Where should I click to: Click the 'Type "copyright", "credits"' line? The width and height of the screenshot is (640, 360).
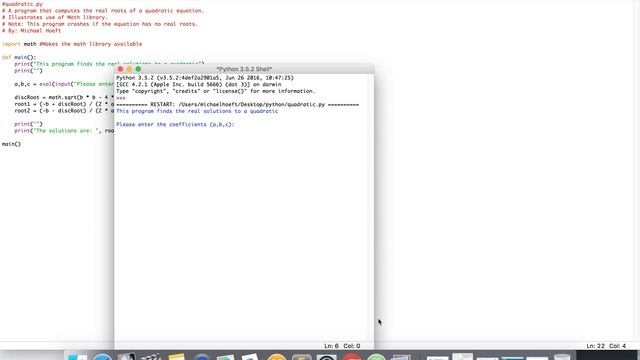click(x=216, y=91)
